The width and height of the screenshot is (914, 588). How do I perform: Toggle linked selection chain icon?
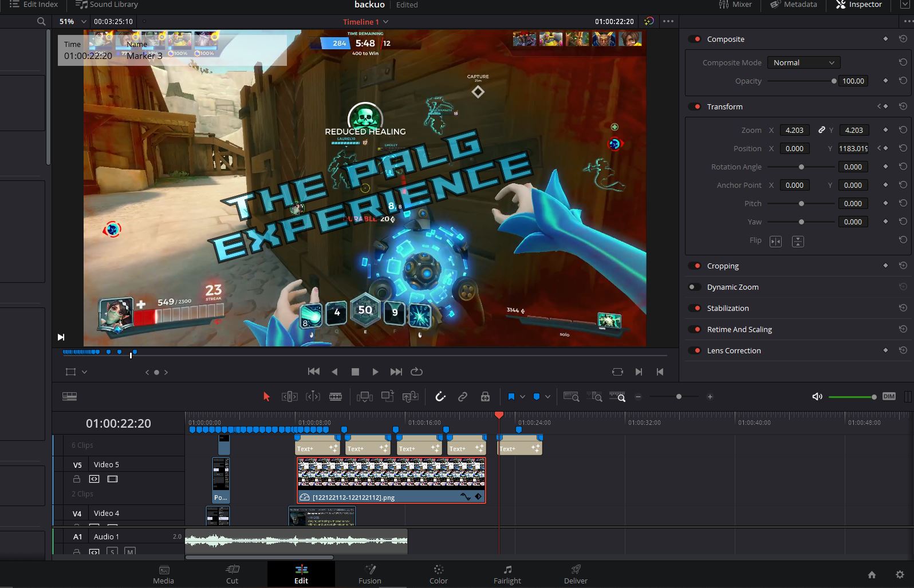pos(463,397)
